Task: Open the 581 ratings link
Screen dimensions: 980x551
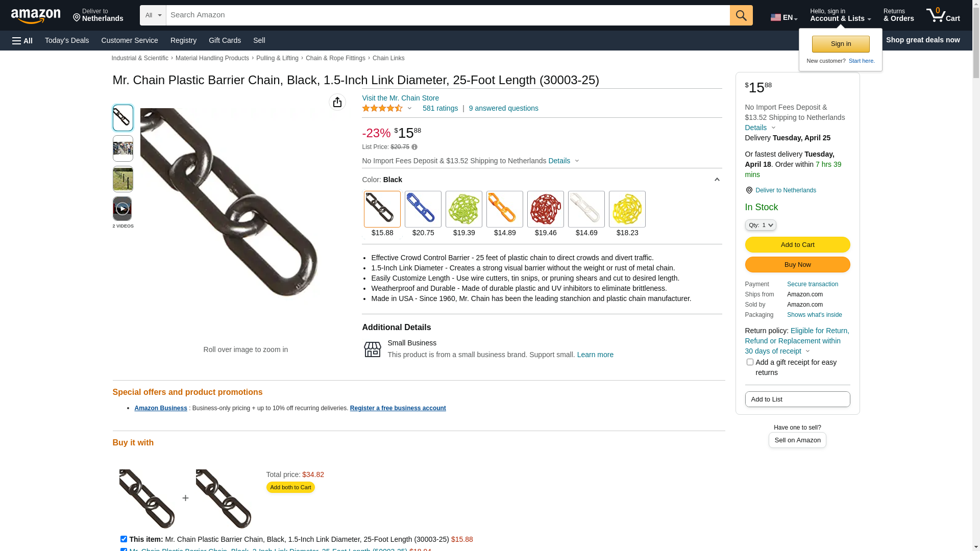Action: 440,108
